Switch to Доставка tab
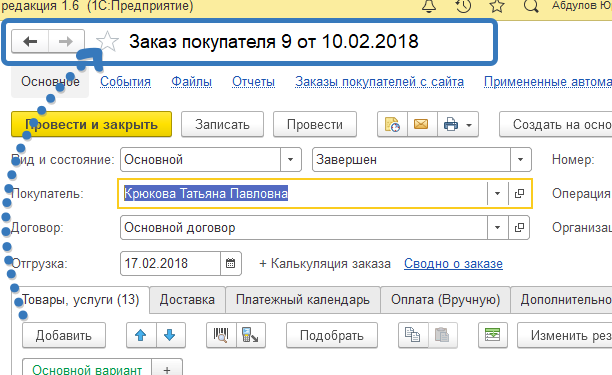 pos(187,300)
